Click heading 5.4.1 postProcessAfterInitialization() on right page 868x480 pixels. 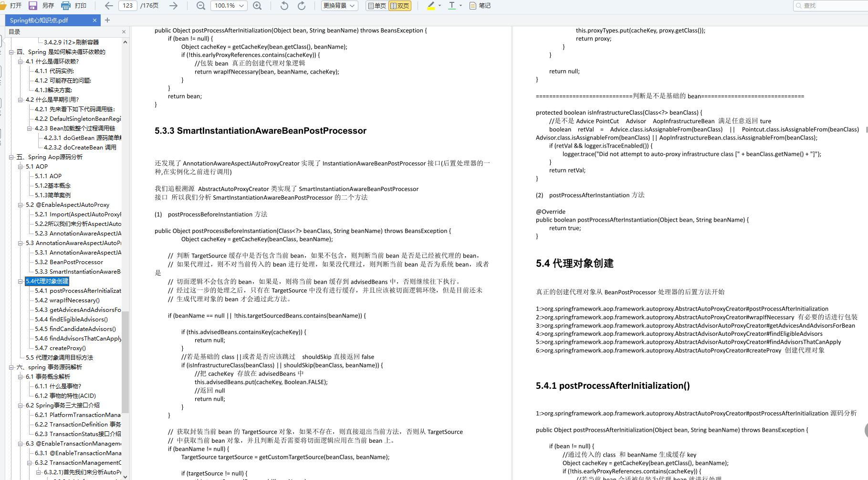coord(613,386)
